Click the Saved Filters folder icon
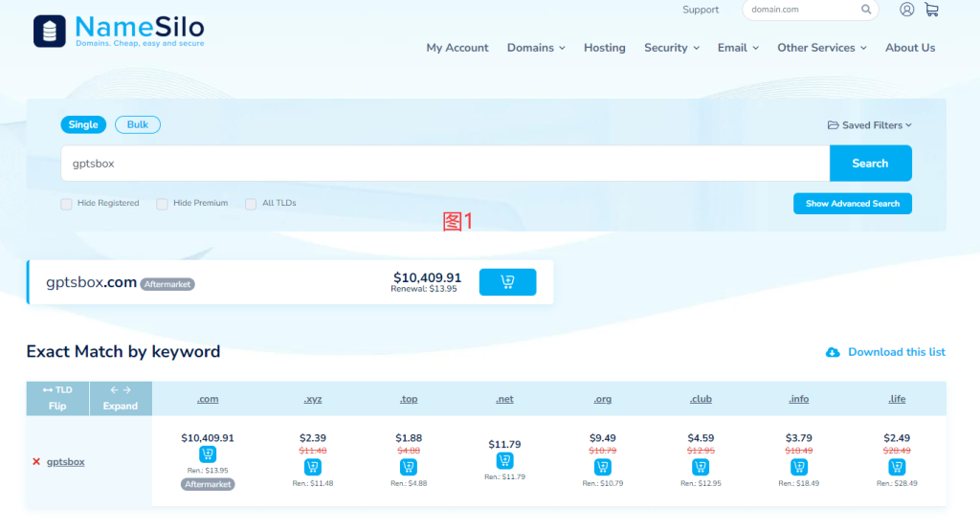The image size is (980, 530). pos(834,125)
